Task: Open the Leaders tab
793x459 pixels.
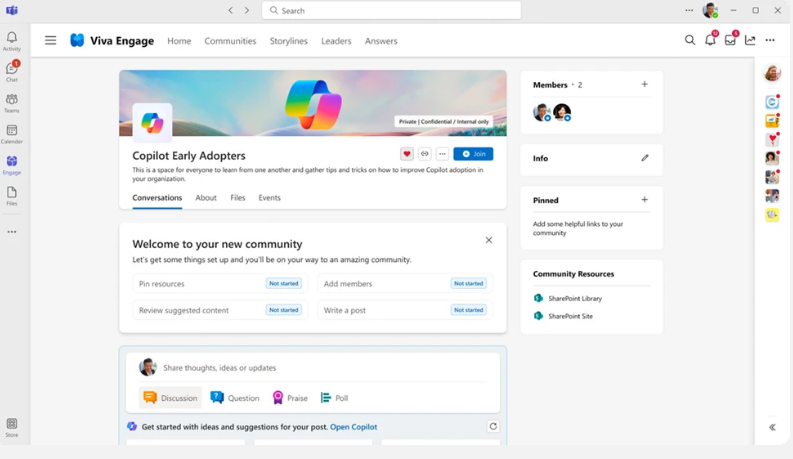Action: click(336, 41)
